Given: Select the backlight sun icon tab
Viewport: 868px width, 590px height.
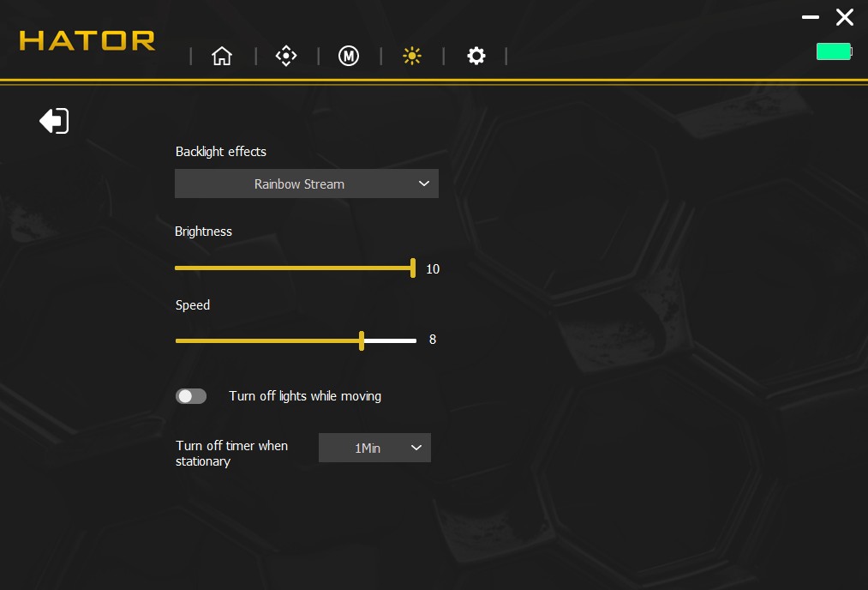Looking at the screenshot, I should [x=412, y=56].
